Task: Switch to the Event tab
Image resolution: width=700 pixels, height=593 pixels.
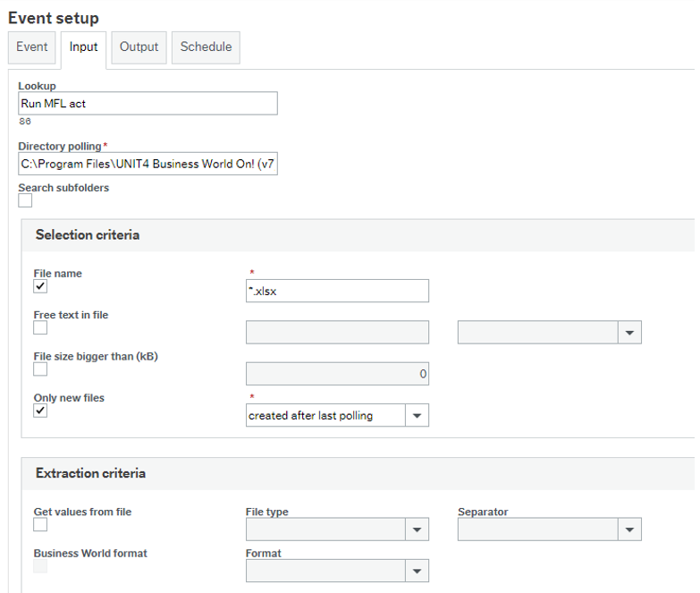Action: point(31,47)
